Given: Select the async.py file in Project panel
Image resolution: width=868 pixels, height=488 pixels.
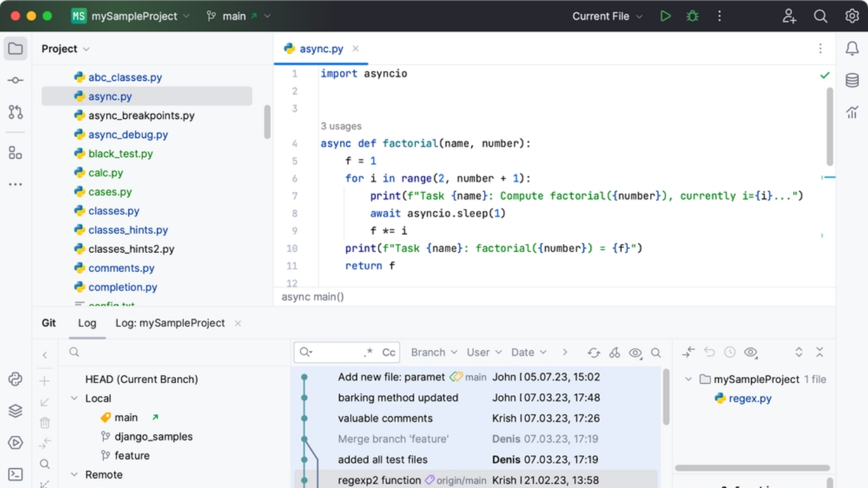Looking at the screenshot, I should click(x=109, y=96).
